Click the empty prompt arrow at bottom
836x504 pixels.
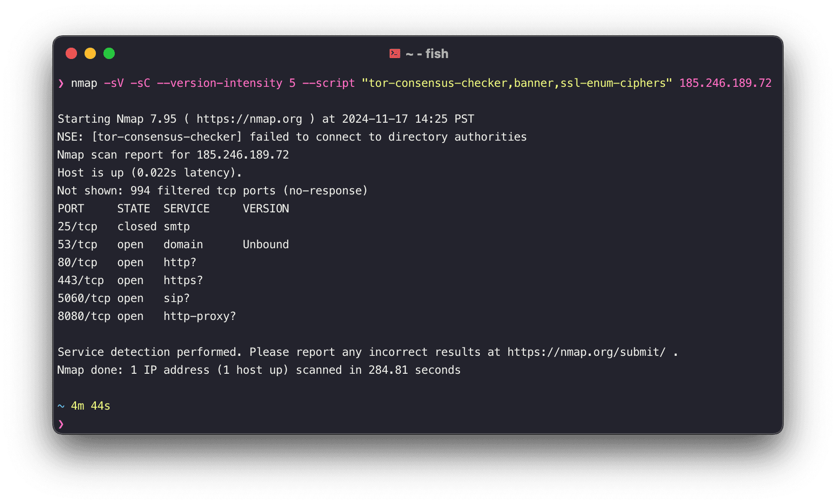click(61, 424)
